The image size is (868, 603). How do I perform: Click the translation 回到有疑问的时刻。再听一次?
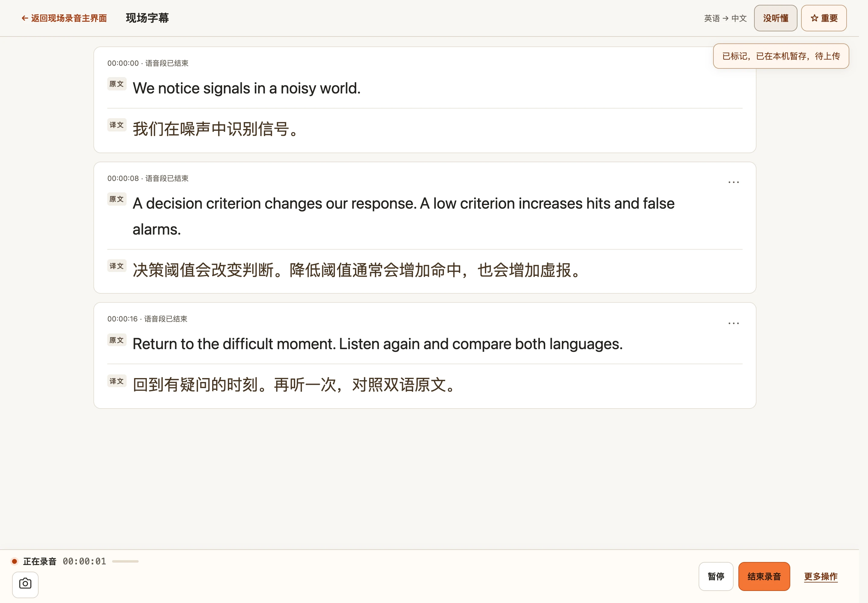pos(294,385)
